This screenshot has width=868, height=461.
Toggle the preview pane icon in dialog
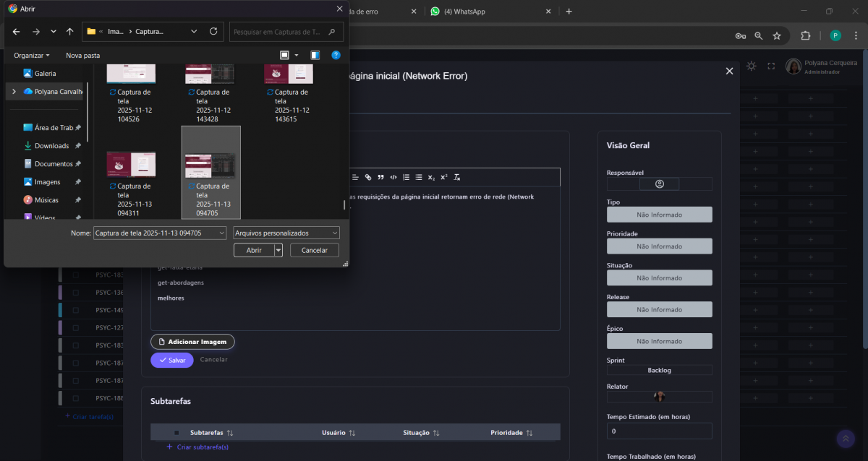[x=315, y=55]
